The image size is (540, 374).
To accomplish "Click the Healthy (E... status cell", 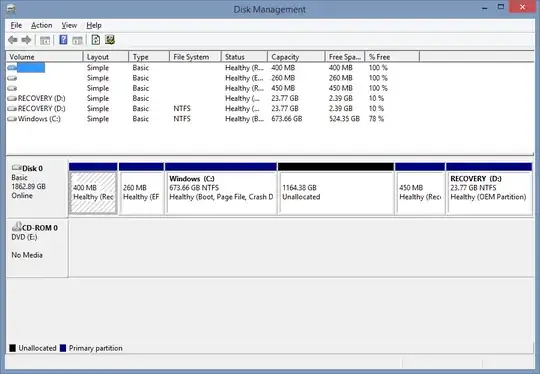I will [244, 78].
